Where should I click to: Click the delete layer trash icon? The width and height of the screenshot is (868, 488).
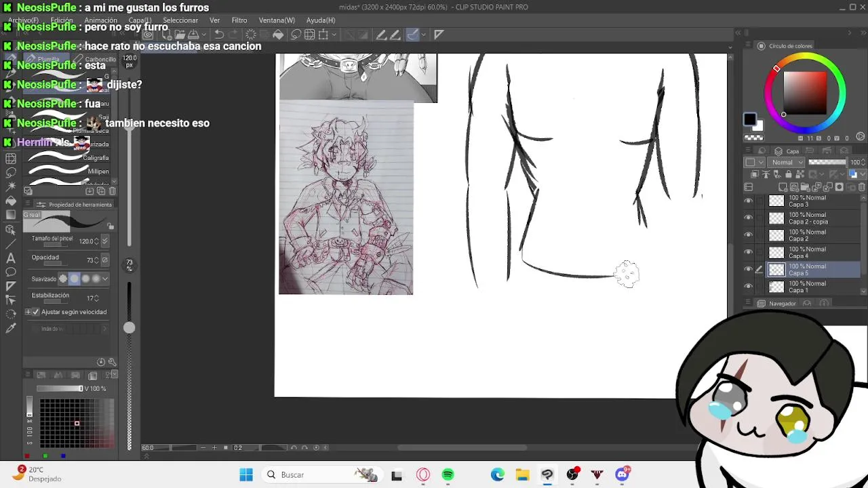[863, 187]
